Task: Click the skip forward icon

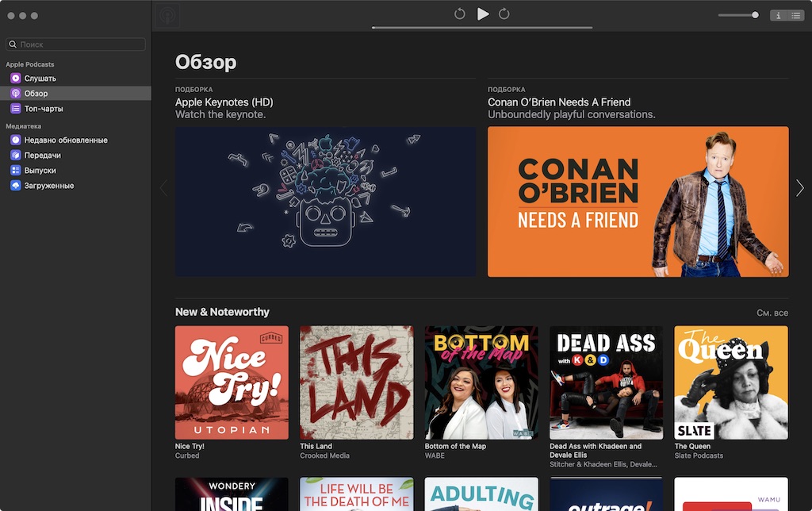Action: tap(504, 14)
